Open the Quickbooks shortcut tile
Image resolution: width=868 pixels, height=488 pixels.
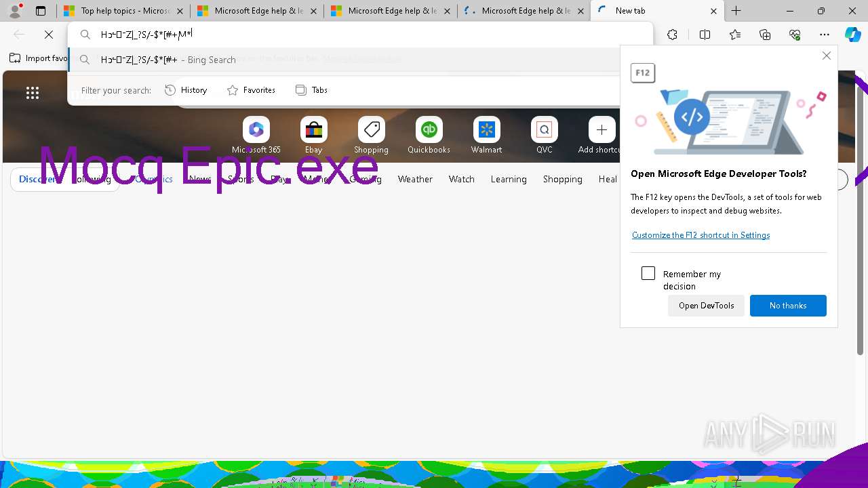point(429,136)
